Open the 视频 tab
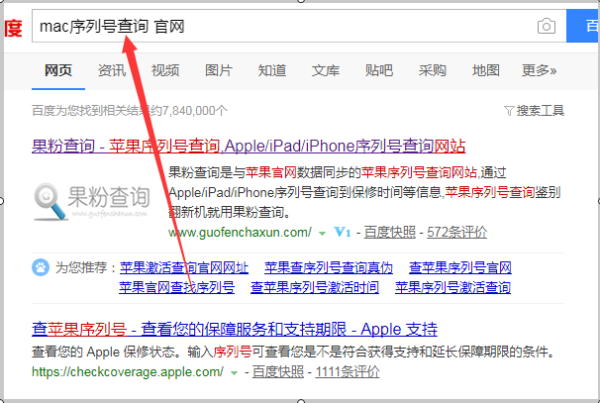Viewport: 600px width, 403px height. click(x=165, y=70)
